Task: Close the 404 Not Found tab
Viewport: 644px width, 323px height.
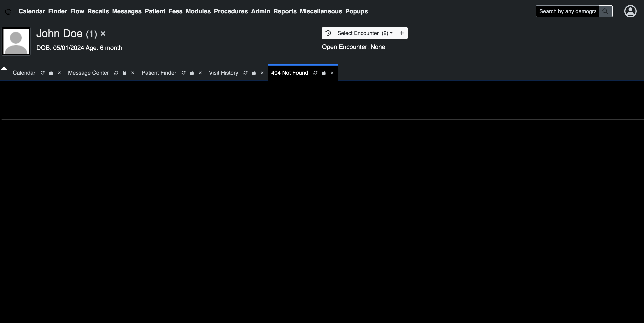Action: click(332, 73)
